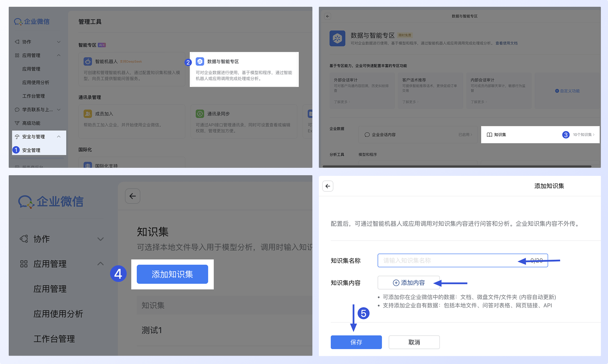The height and width of the screenshot is (364, 608).
Task: Open 安全管理 menu item
Action: click(x=31, y=150)
